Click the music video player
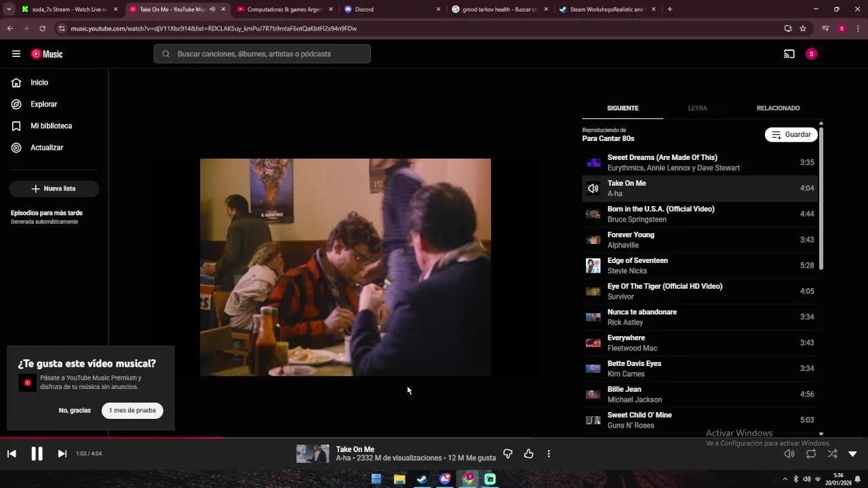868x488 pixels. [345, 267]
